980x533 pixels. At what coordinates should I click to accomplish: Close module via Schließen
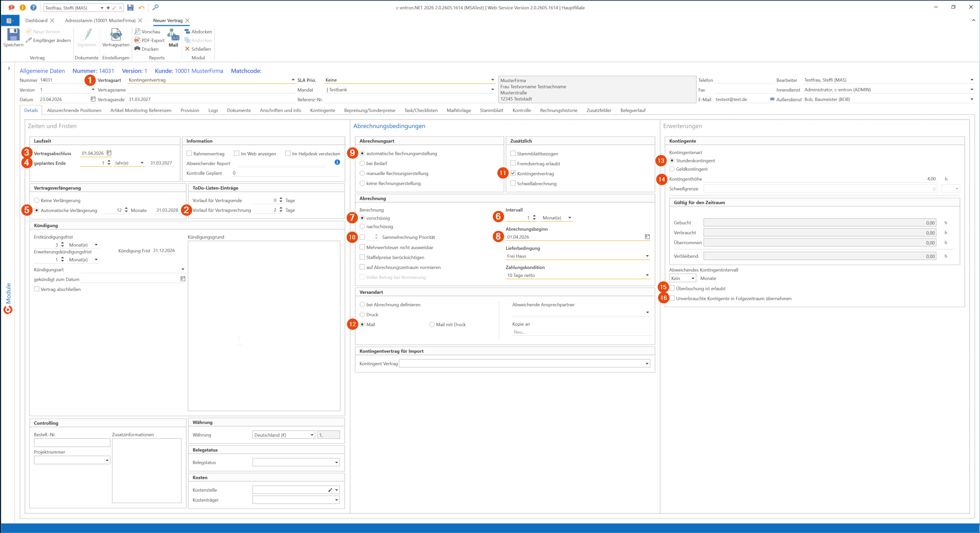click(198, 49)
